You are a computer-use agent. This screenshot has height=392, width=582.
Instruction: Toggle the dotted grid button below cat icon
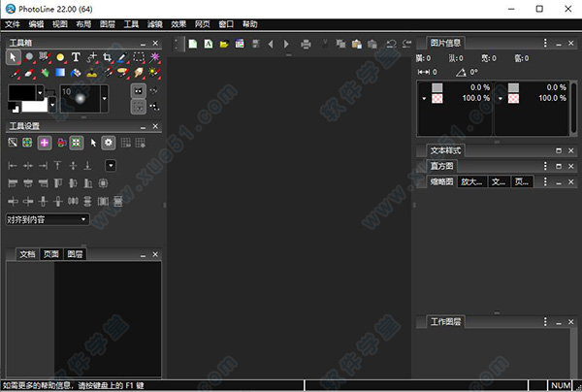[139, 107]
